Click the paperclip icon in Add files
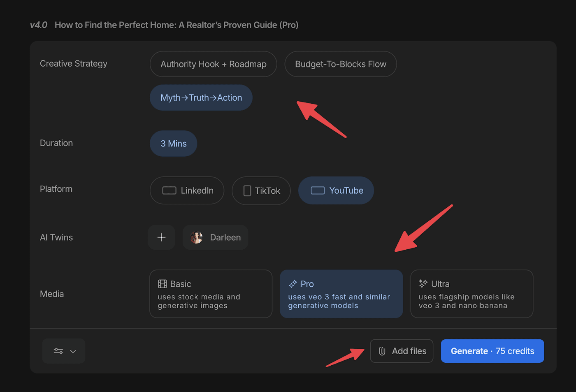The height and width of the screenshot is (392, 576). click(382, 351)
